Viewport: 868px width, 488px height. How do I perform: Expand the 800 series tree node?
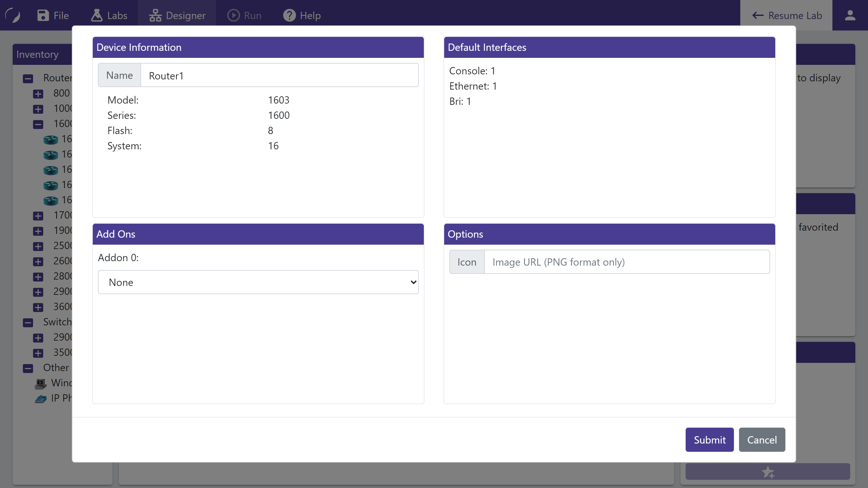38,94
